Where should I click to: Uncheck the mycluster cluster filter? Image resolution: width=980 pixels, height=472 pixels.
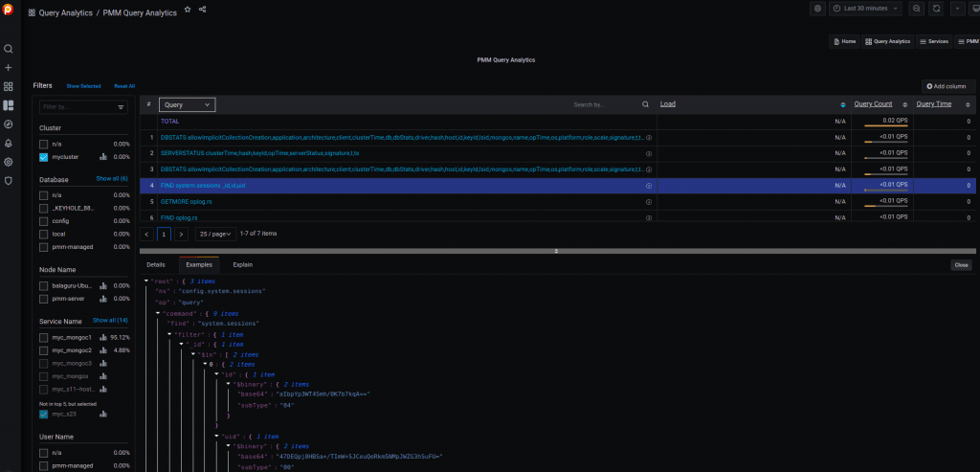(x=44, y=157)
